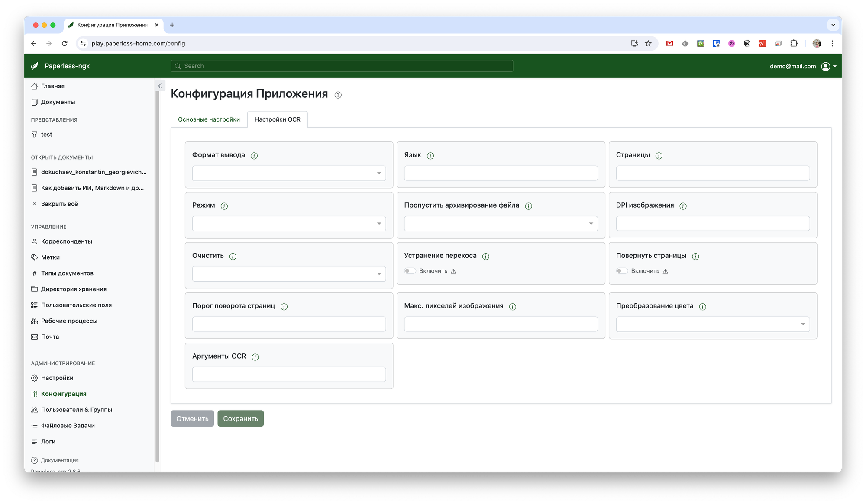The height and width of the screenshot is (504, 866).
Task: Collapse the sidebar with the double-chevron icon
Action: (x=160, y=86)
